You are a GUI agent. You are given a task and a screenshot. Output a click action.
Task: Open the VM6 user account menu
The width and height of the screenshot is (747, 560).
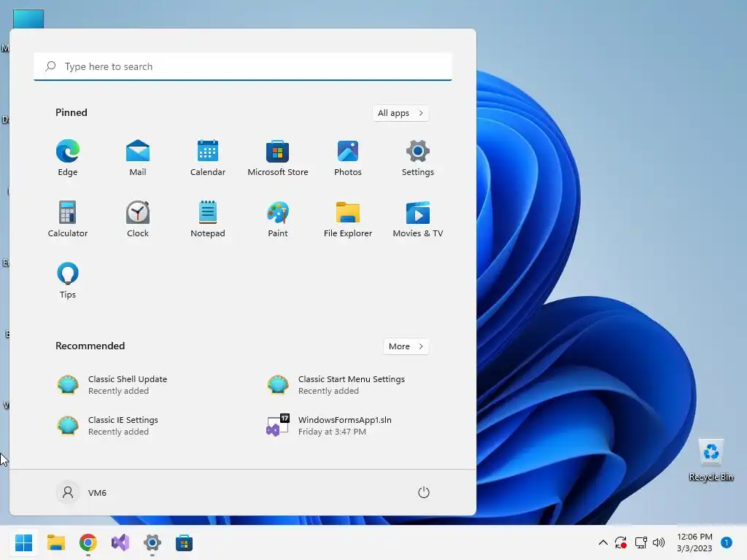pos(82,492)
